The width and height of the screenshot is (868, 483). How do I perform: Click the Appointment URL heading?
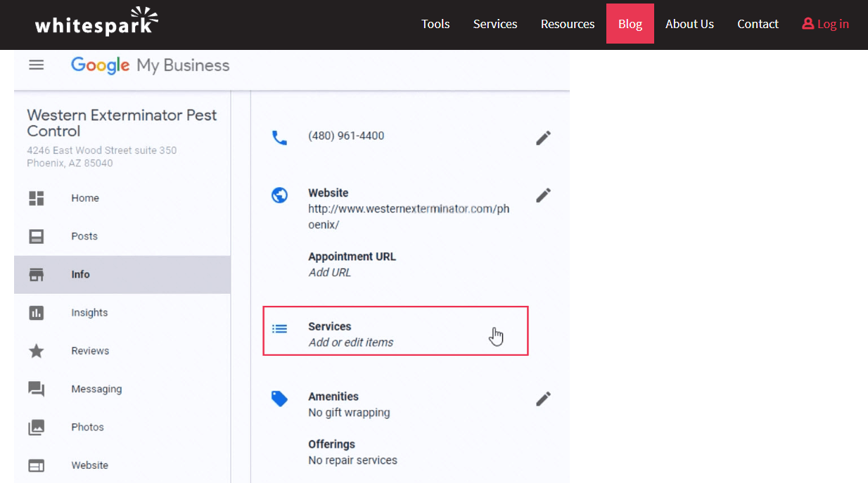(x=352, y=257)
